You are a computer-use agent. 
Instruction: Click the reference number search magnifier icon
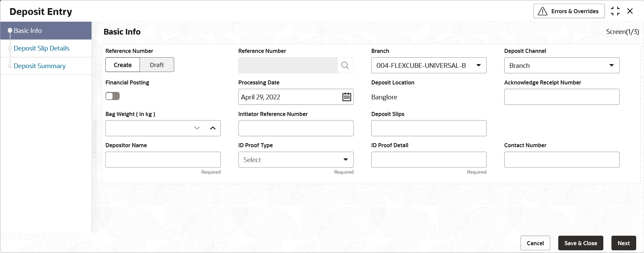tap(345, 65)
